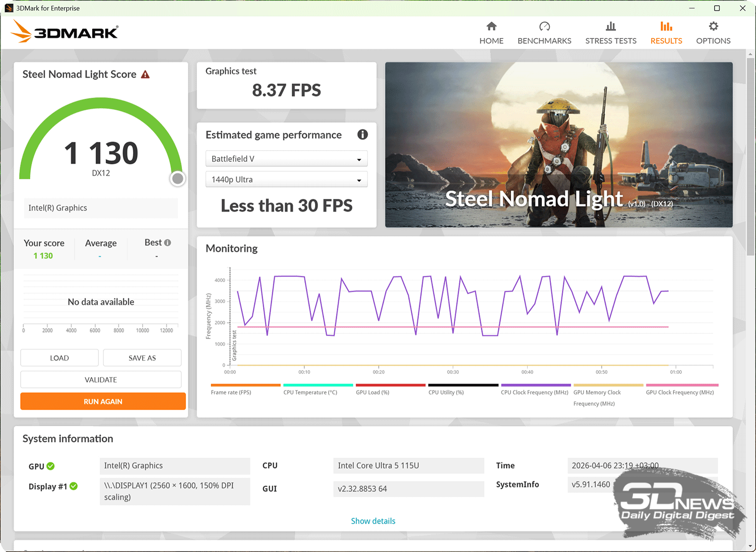Open Options via the gear icon
This screenshot has width=756, height=552.
pyautogui.click(x=713, y=27)
